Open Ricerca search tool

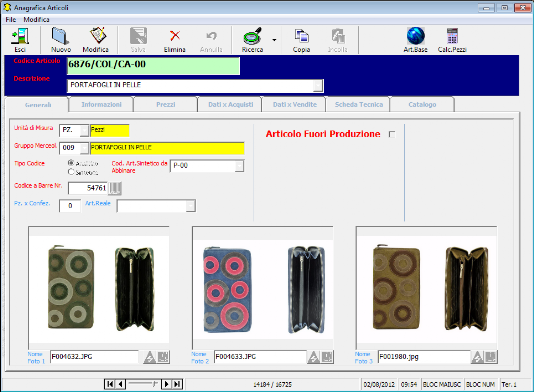pos(252,40)
